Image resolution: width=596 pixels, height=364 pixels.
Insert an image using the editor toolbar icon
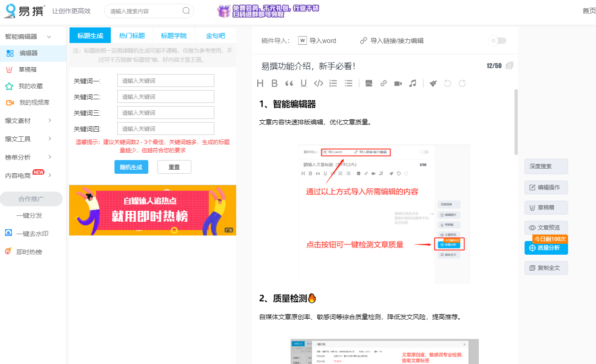pos(368,83)
